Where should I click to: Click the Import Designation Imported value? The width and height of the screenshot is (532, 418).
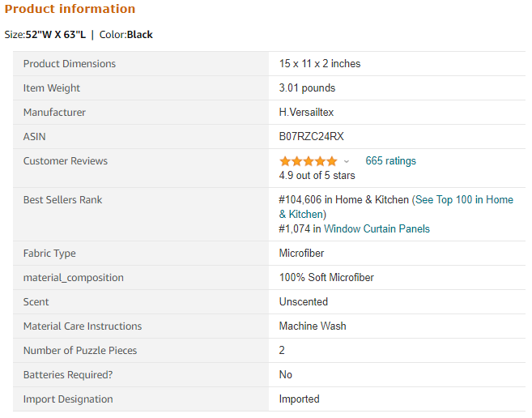click(299, 399)
